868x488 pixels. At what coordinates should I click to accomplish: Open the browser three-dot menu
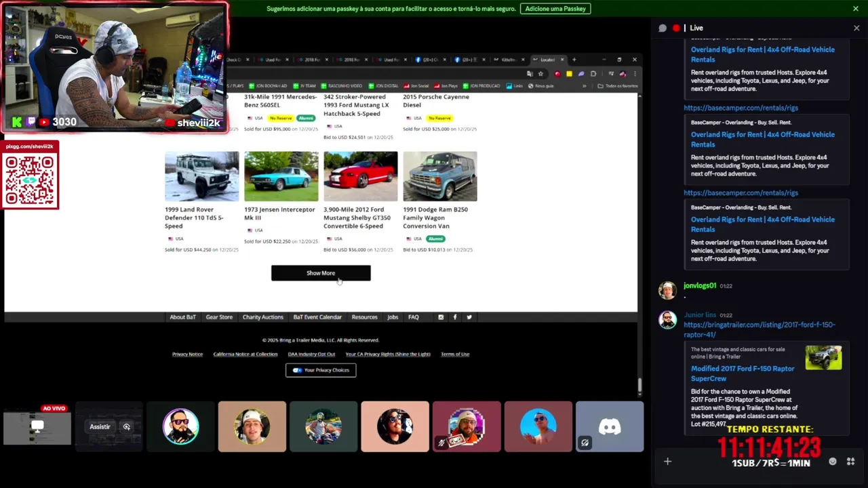tap(635, 74)
